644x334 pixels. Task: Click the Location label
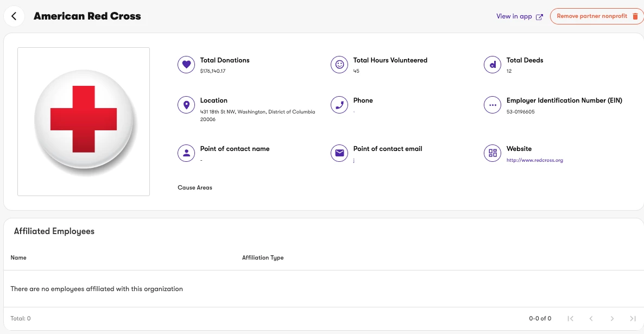(x=213, y=100)
